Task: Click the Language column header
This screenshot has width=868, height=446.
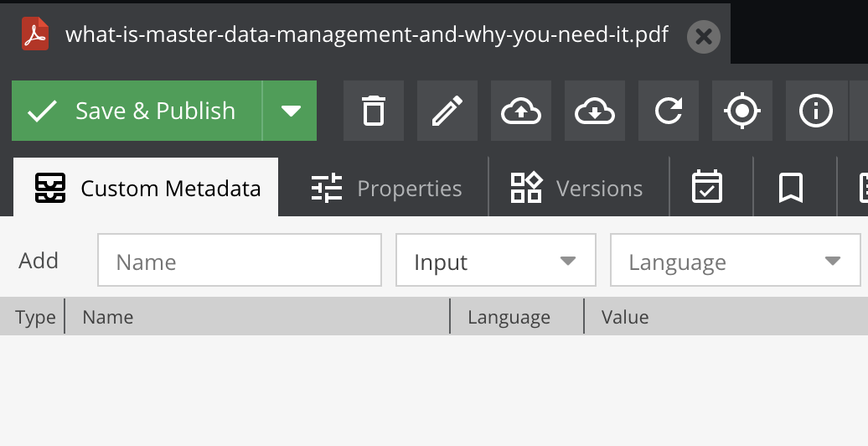Action: (x=517, y=317)
